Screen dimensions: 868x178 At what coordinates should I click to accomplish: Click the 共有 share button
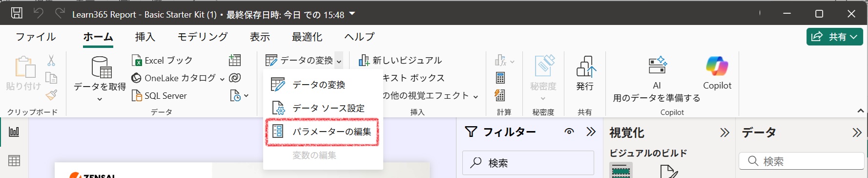(x=835, y=37)
